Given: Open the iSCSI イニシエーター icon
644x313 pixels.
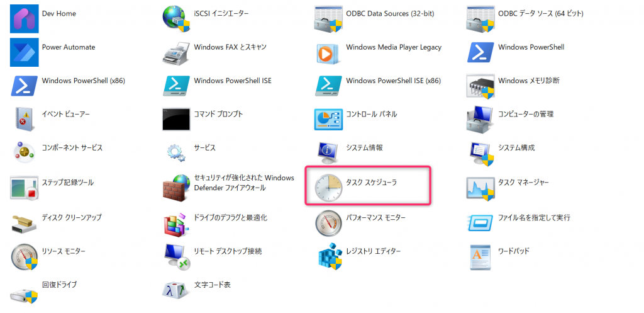Looking at the screenshot, I should [x=177, y=19].
